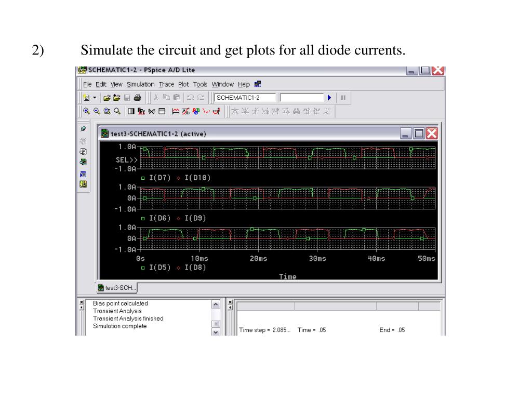Toggle performance analysis icon
Screen dimensions: 532x399
(x=152, y=111)
